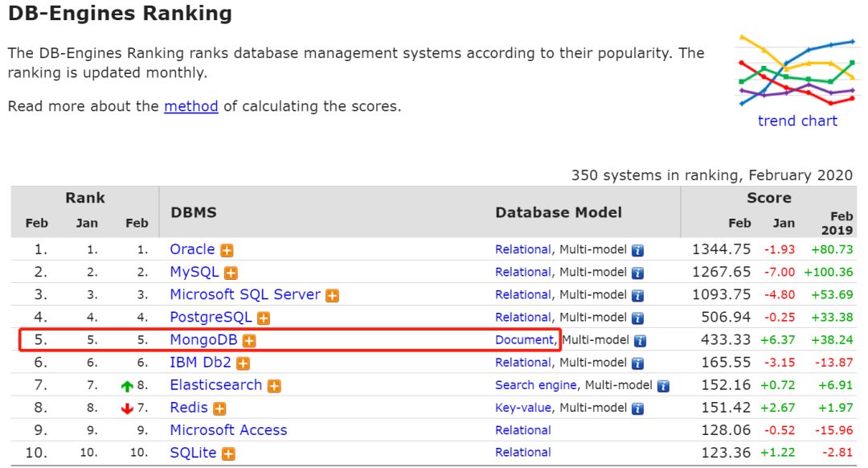This screenshot has height=468, width=868.
Task: Click the Microsoft Access link
Action: 228,430
